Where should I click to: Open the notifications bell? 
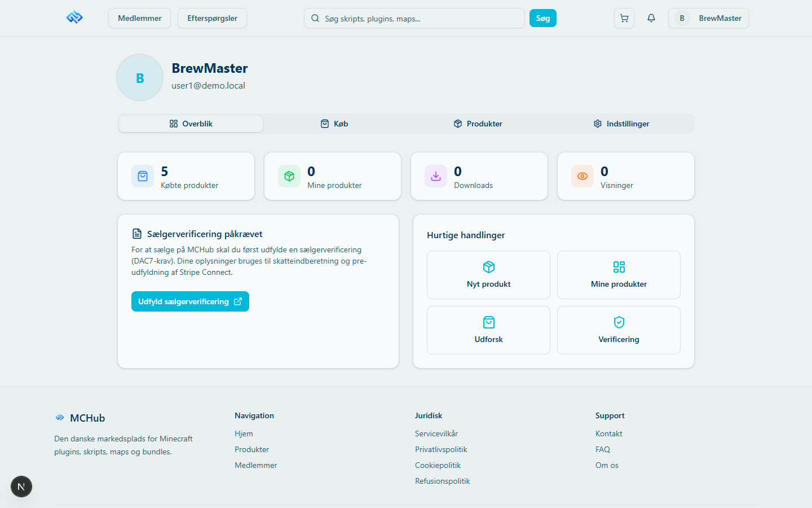click(x=651, y=18)
